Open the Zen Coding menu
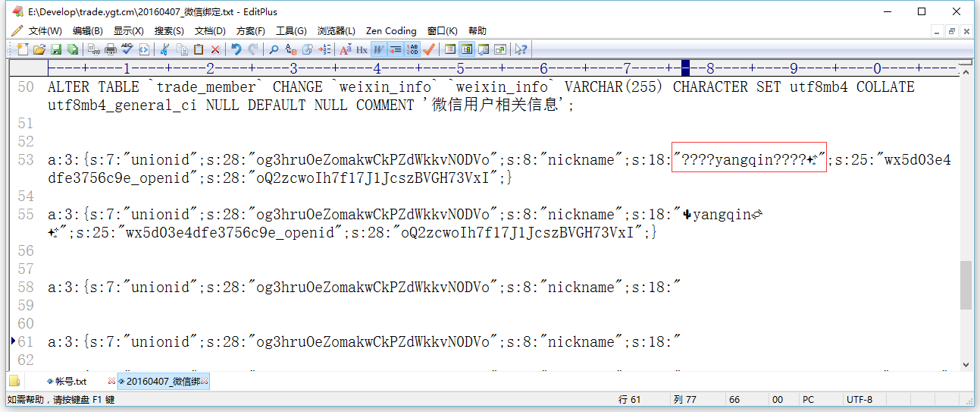This screenshot has width=980, height=412. click(391, 31)
